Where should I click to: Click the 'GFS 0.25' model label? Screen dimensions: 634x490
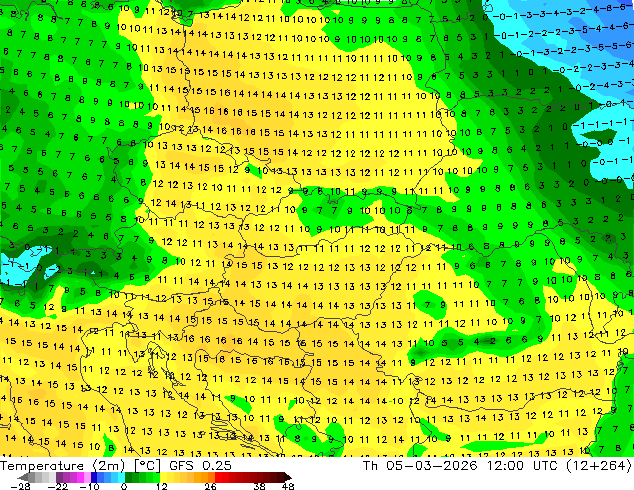coord(200,466)
